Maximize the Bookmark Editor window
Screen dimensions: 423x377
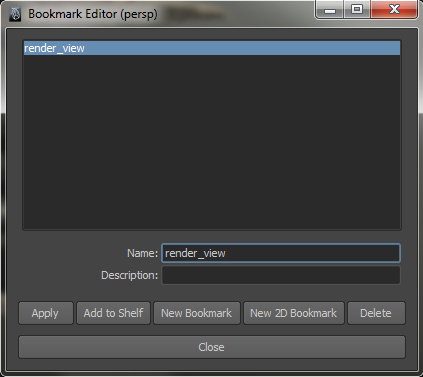tap(357, 9)
